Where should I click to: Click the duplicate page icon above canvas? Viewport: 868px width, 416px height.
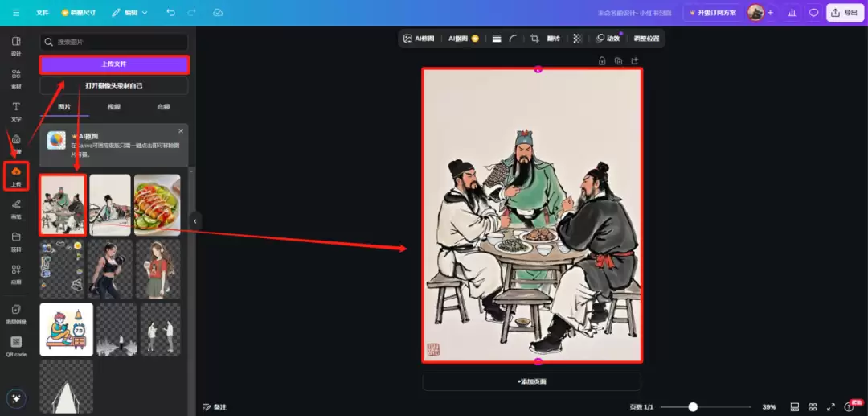[618, 61]
